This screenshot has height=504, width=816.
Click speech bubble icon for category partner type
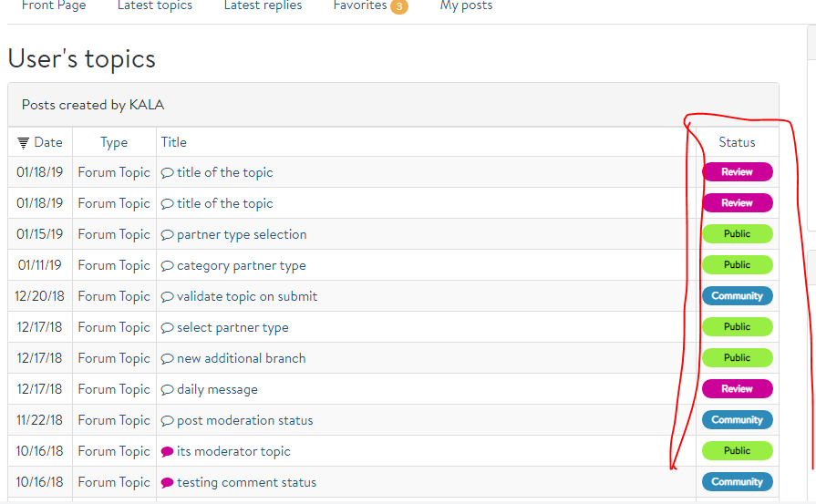(167, 266)
